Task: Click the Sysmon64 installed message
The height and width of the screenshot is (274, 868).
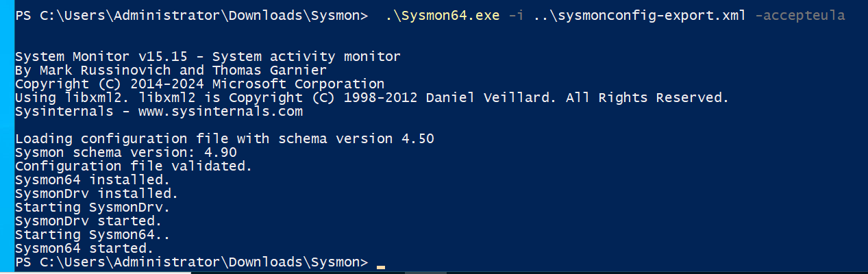Action: coord(92,179)
